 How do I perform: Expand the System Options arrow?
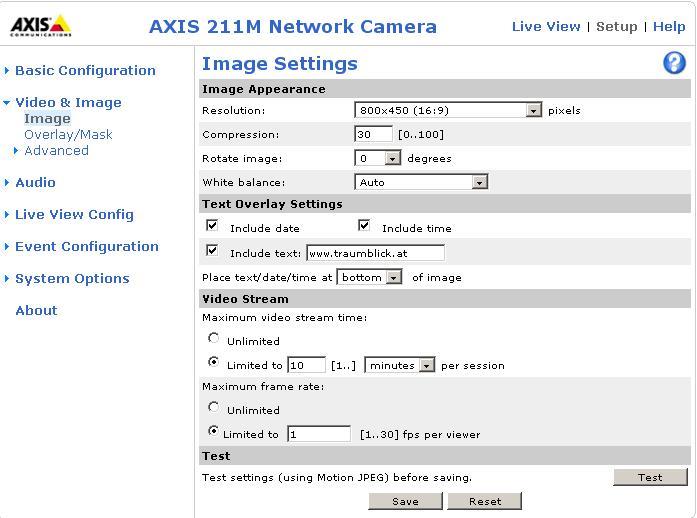coord(7,278)
